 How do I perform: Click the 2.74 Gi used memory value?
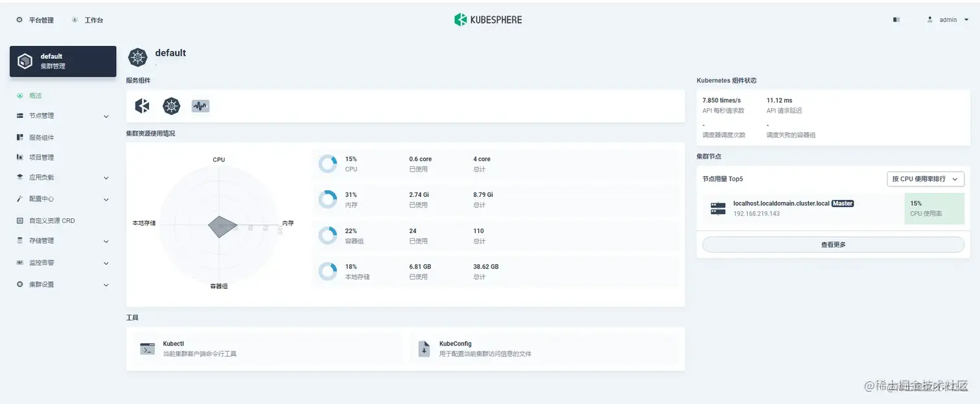coord(419,195)
